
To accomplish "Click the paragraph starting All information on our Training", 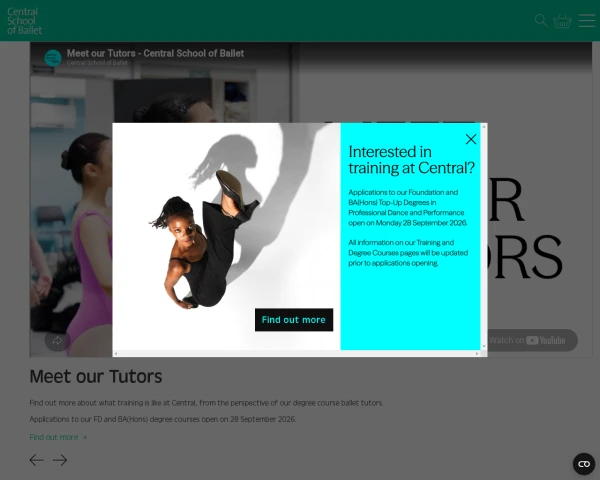I will (x=408, y=253).
